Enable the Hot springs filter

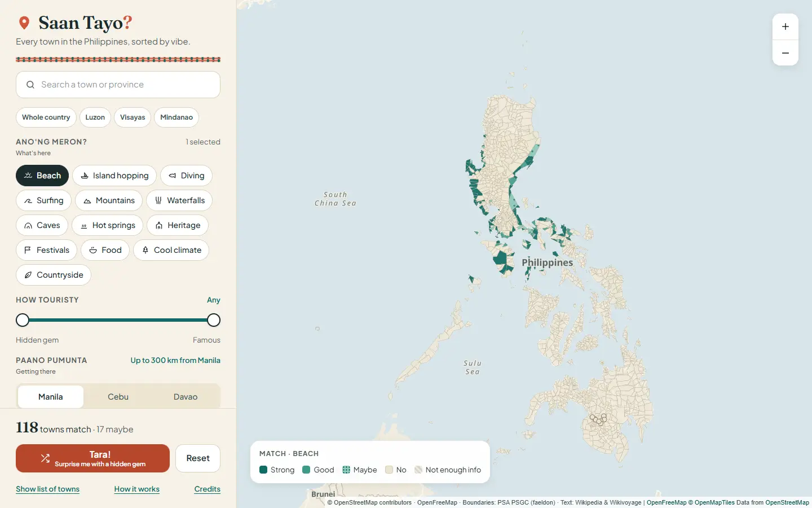pos(107,225)
